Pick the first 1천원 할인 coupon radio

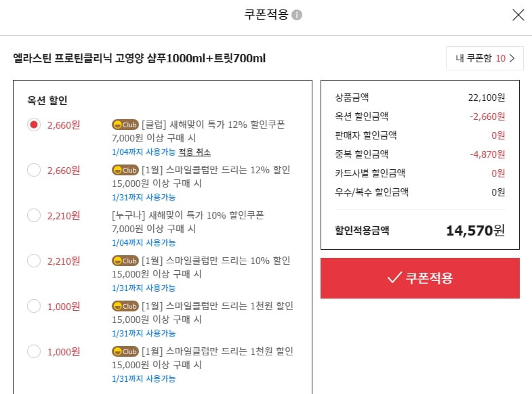click(x=34, y=306)
